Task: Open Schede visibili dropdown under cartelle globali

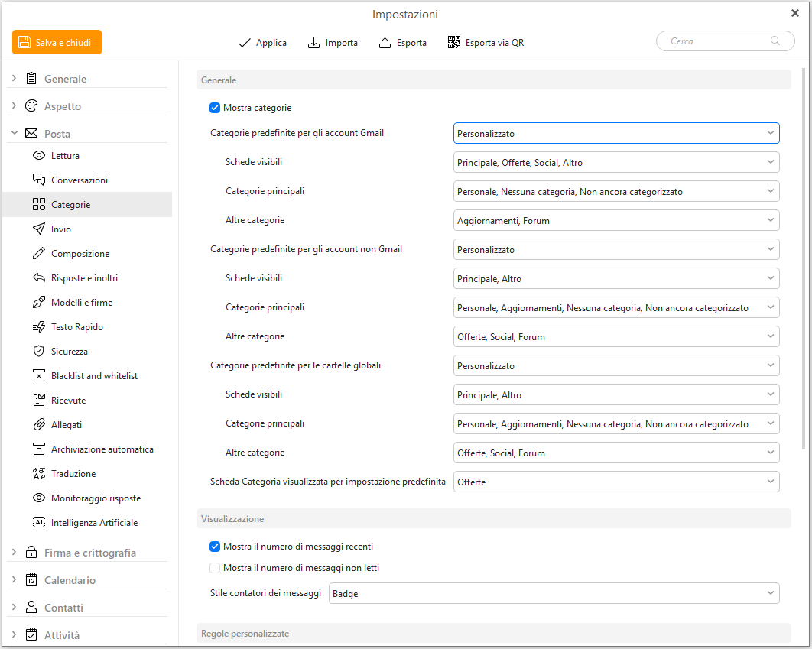Action: point(616,394)
